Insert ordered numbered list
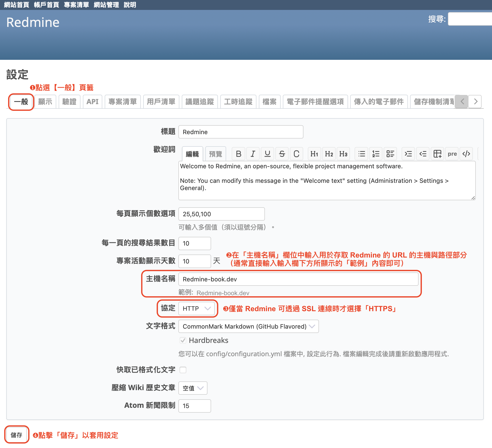 [x=376, y=154]
